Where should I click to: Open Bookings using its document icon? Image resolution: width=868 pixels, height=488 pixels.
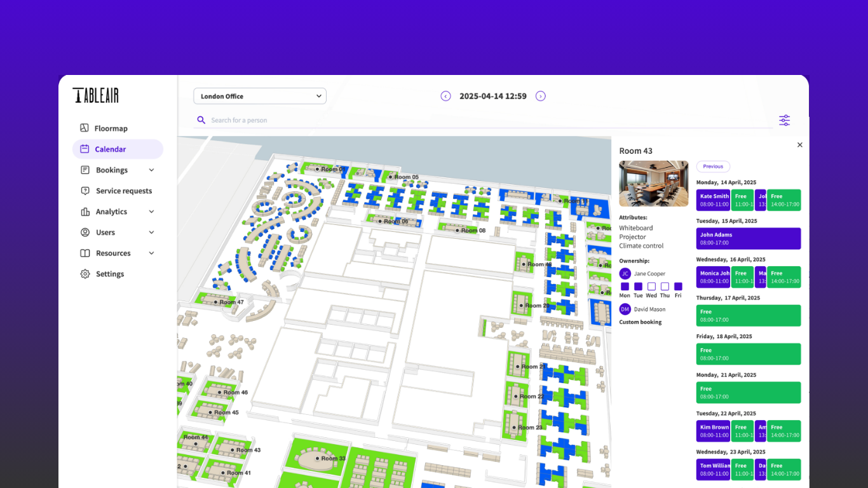(85, 170)
